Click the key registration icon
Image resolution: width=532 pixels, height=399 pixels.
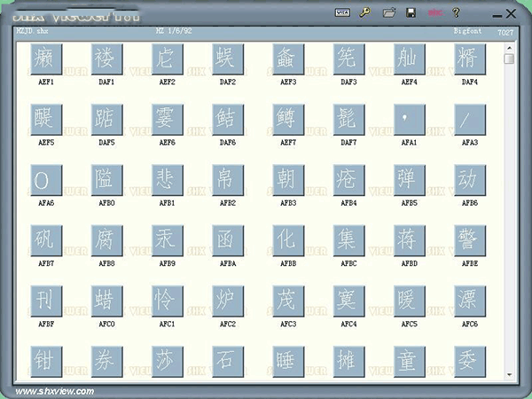click(x=364, y=12)
